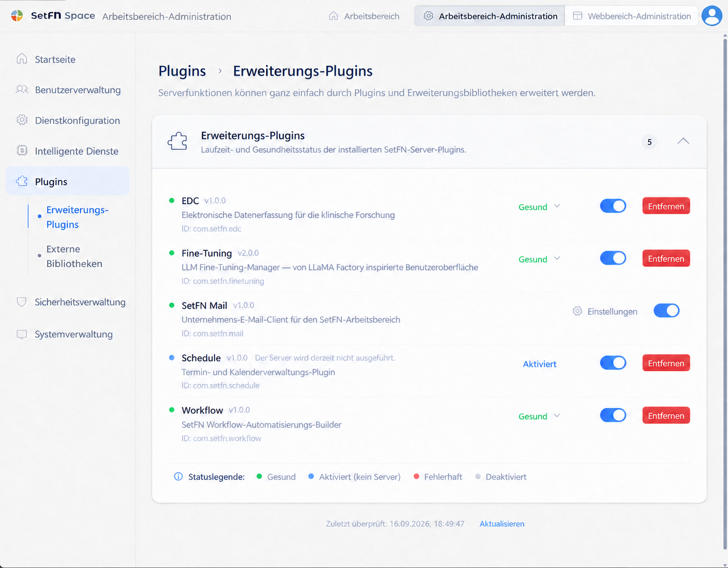The width and height of the screenshot is (728, 568).
Task: Remove the Workflow plugin via Entfernen
Action: 666,415
